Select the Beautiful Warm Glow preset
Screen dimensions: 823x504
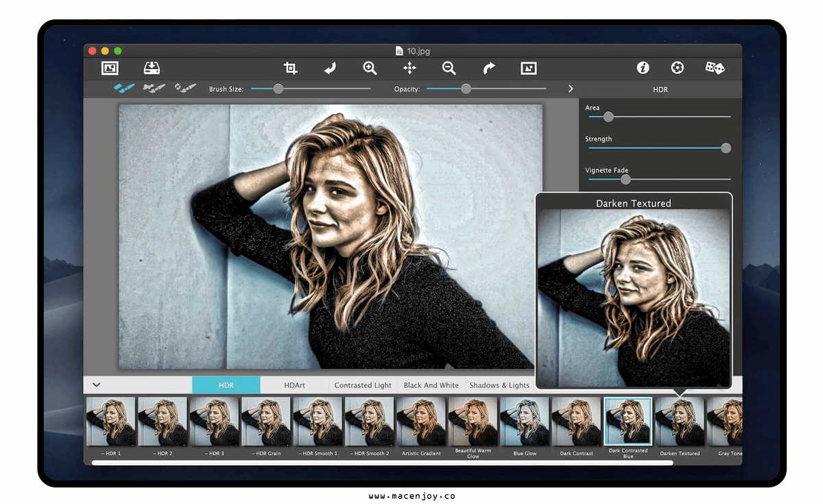(473, 422)
